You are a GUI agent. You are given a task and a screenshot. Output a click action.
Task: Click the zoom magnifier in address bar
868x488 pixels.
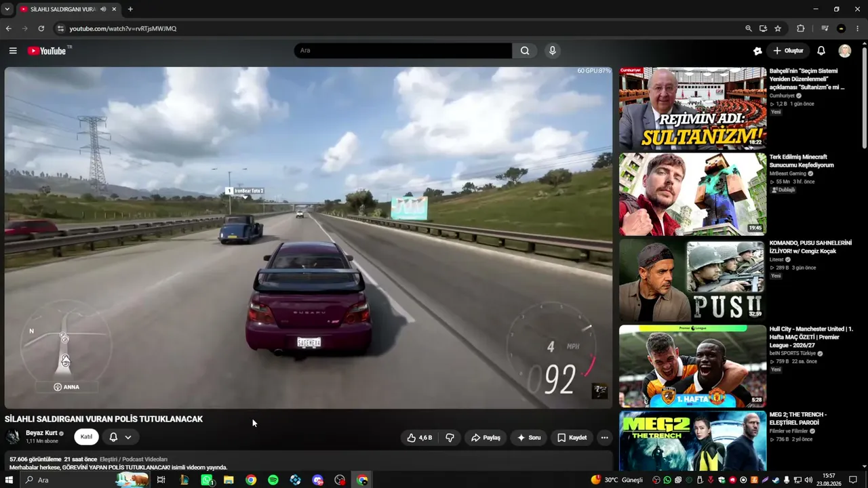[749, 28]
